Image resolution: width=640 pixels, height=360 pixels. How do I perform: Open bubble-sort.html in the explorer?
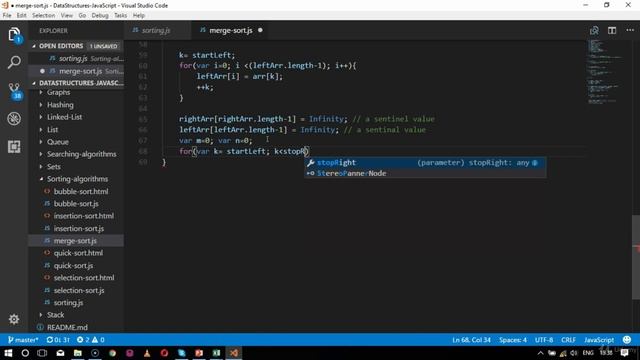pyautogui.click(x=81, y=191)
